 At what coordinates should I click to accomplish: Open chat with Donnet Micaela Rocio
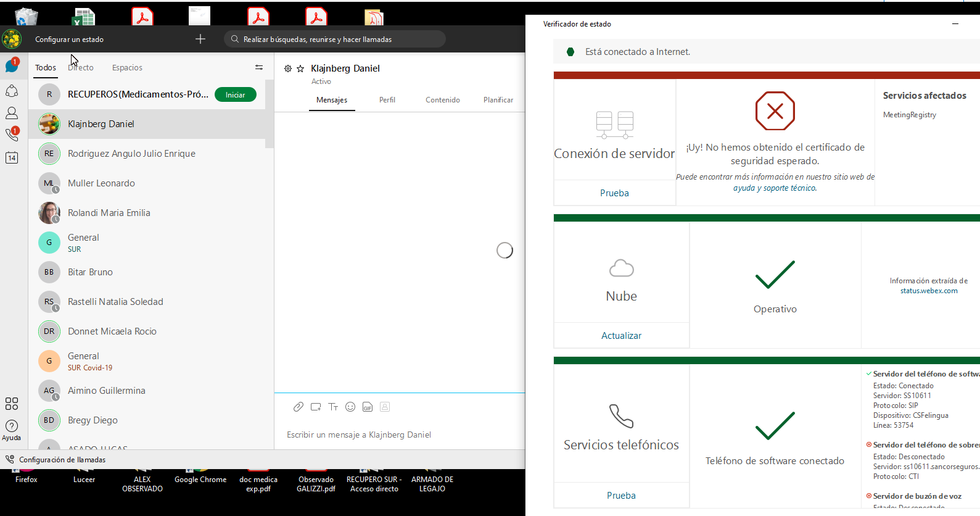coord(147,331)
